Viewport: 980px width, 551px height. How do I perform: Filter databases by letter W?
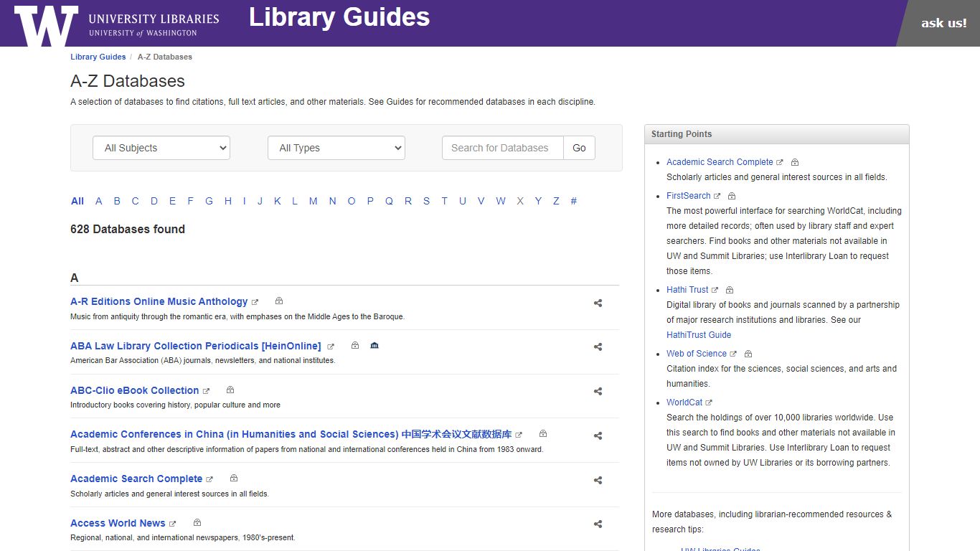point(501,201)
